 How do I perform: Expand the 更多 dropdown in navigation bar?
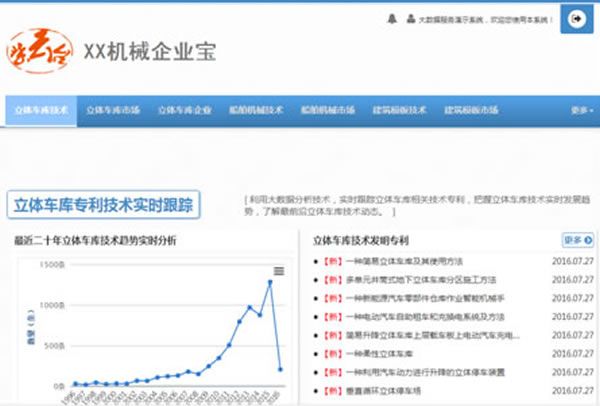coord(580,110)
